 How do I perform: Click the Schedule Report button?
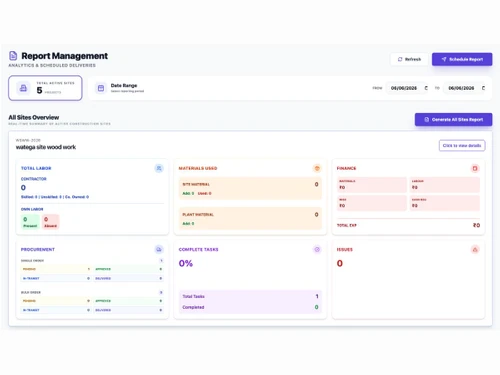tap(462, 59)
